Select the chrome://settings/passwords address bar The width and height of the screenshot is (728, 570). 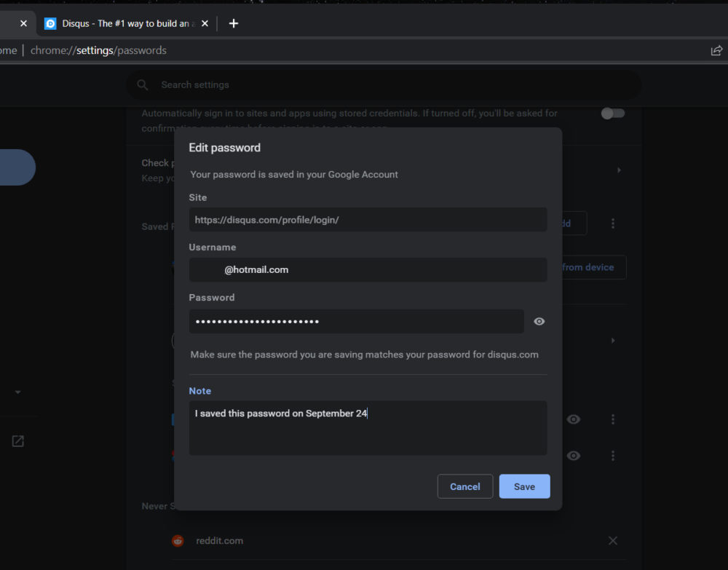(98, 50)
